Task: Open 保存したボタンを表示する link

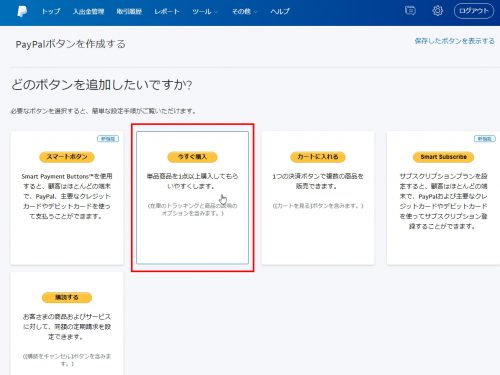Action: 455,41
